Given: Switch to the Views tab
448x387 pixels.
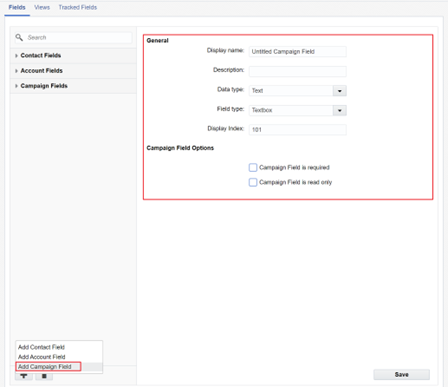Looking at the screenshot, I should (x=42, y=7).
